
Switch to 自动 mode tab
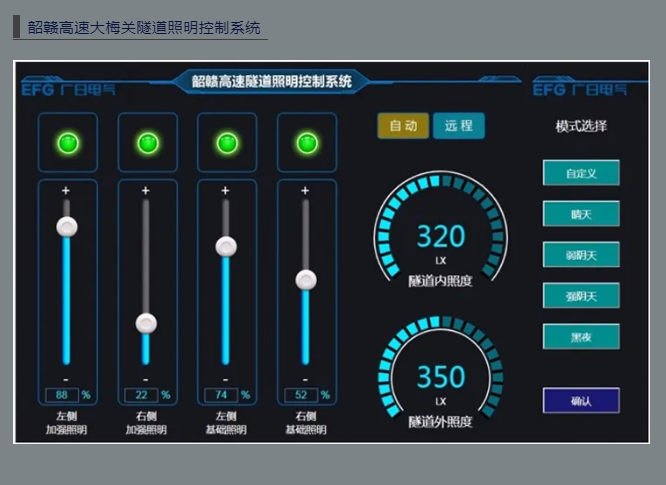click(x=403, y=126)
